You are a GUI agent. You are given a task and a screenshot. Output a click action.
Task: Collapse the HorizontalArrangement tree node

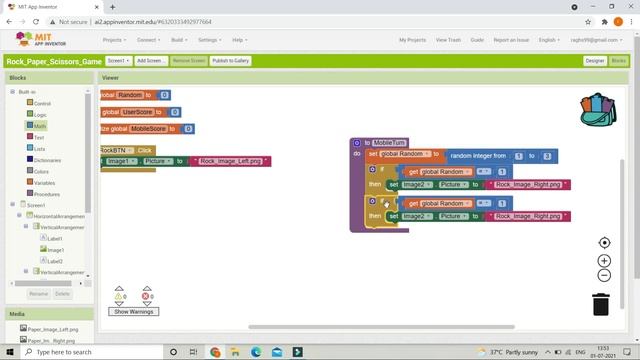pyautogui.click(x=19, y=215)
